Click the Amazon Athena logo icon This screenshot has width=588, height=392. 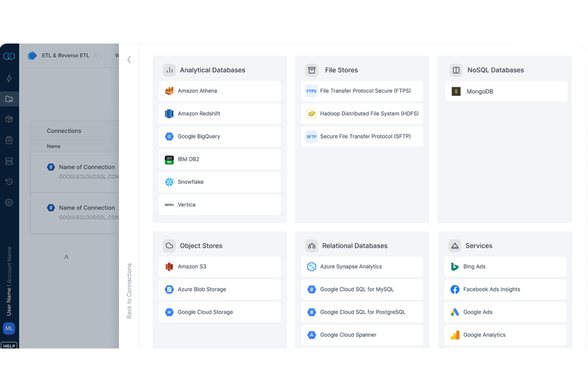[x=169, y=91]
